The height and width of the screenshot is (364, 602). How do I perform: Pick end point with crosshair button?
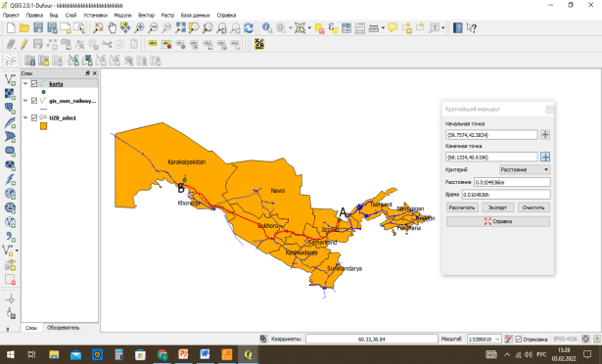tap(545, 157)
